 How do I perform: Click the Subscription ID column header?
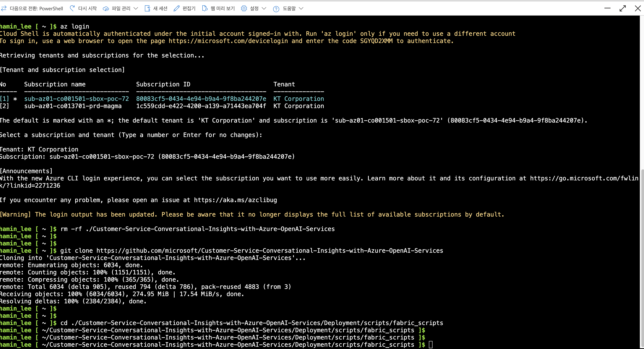click(x=163, y=84)
